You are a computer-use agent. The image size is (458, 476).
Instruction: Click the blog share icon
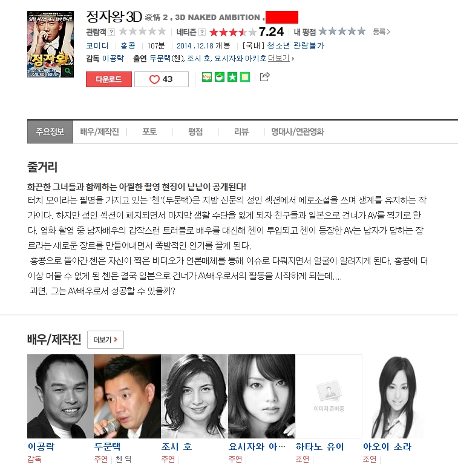pos(207,77)
